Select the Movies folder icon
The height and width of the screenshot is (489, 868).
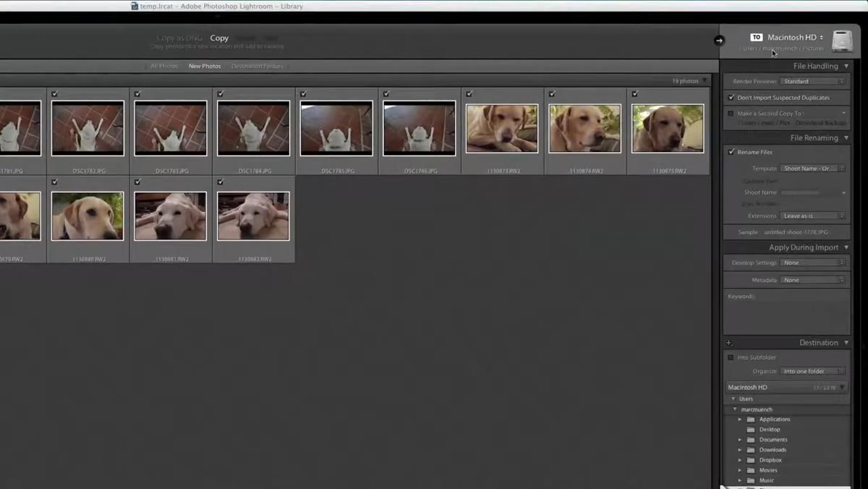751,470
